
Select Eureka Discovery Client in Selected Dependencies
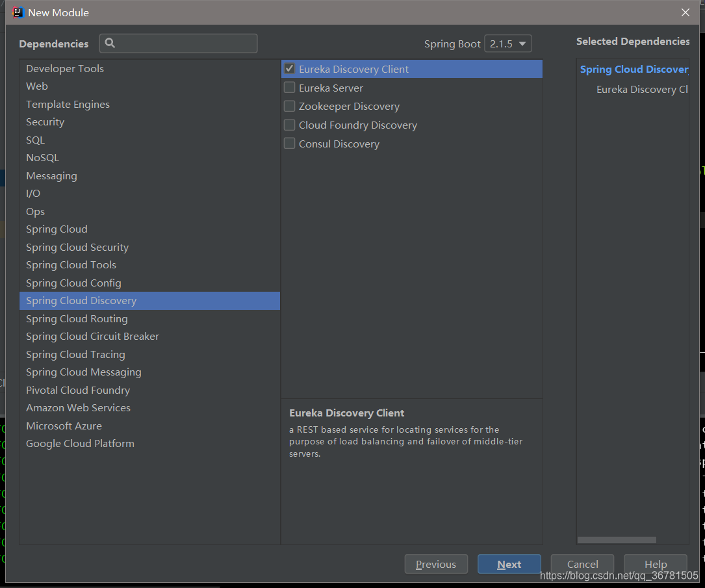[642, 90]
